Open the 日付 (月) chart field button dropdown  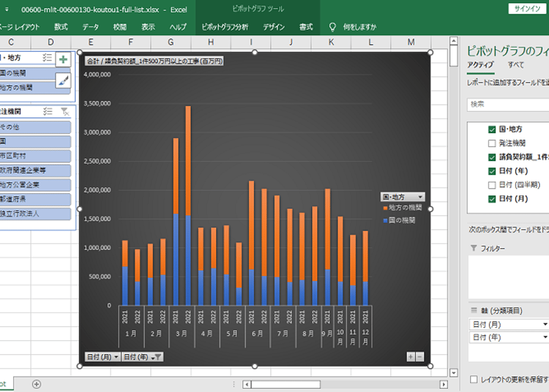[x=116, y=357]
